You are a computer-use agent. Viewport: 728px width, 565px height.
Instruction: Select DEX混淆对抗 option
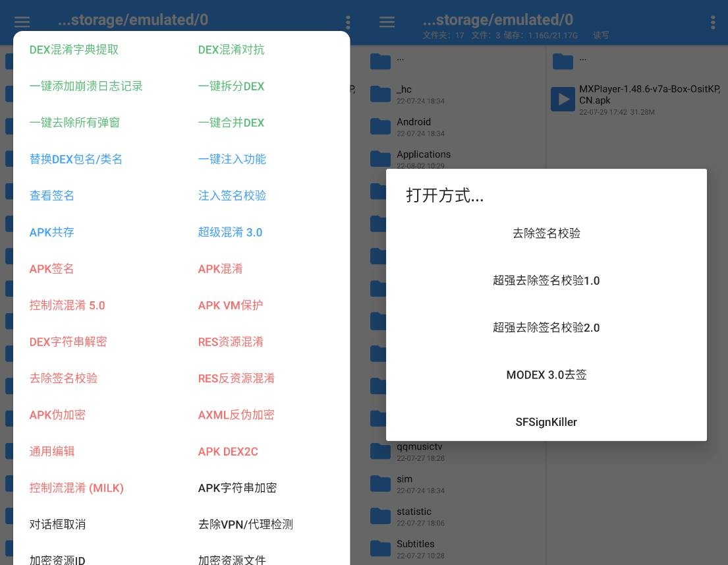coord(231,49)
